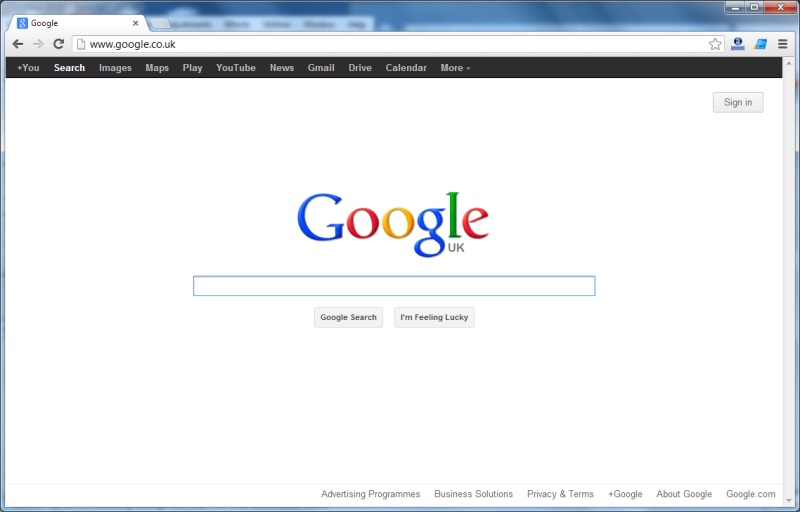The height and width of the screenshot is (512, 800).
Task: Open Images in the top bar
Action: click(x=115, y=68)
